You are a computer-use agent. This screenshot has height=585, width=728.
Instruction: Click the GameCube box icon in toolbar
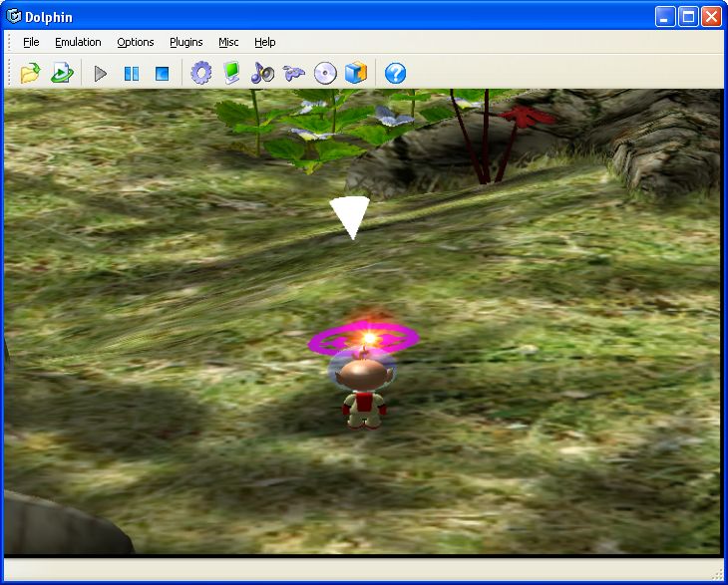(x=356, y=74)
